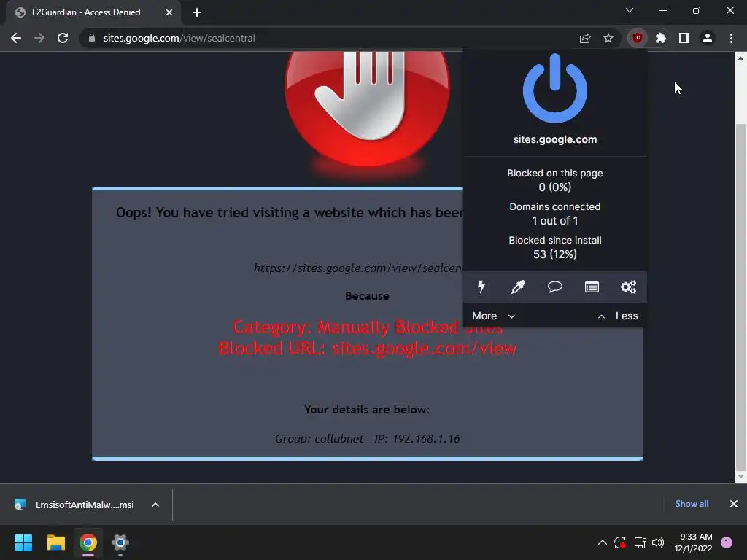This screenshot has height=560, width=747.
Task: Click sites.google.com hostname in uBlock popup
Action: tap(555, 139)
